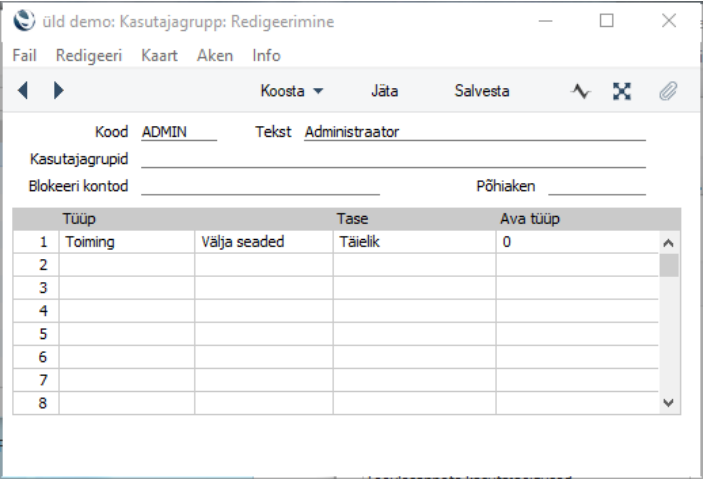Click row number 8 header
This screenshot has width=703, height=479.
pyautogui.click(x=36, y=403)
